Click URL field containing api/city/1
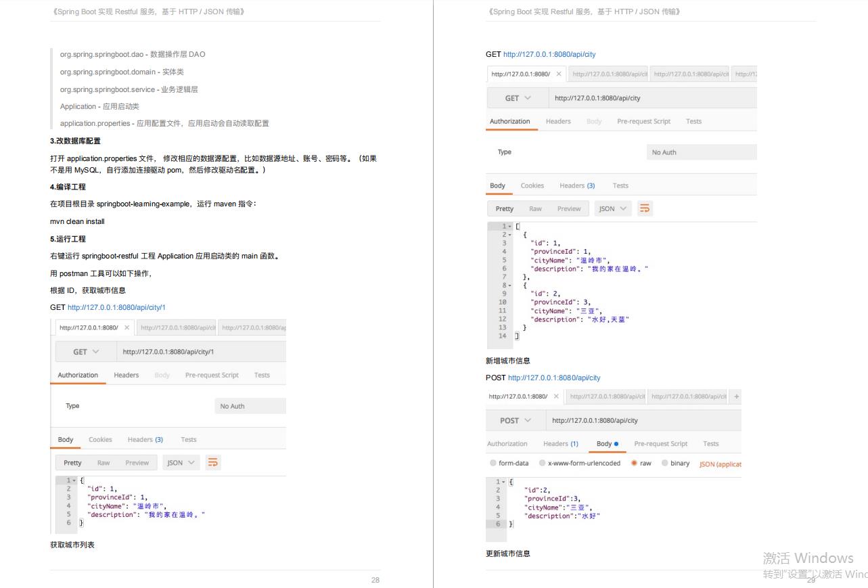 coord(202,352)
